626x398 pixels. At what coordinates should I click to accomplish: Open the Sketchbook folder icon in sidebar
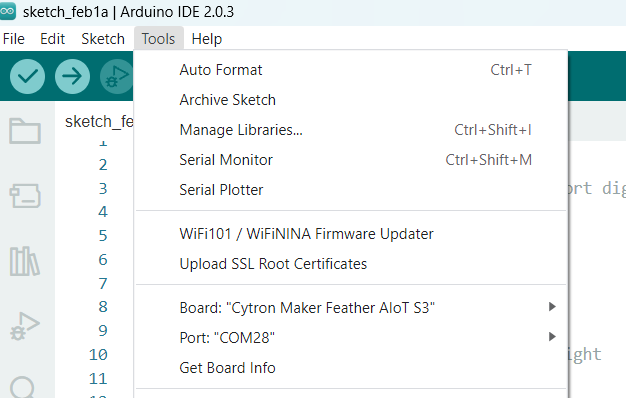point(25,131)
